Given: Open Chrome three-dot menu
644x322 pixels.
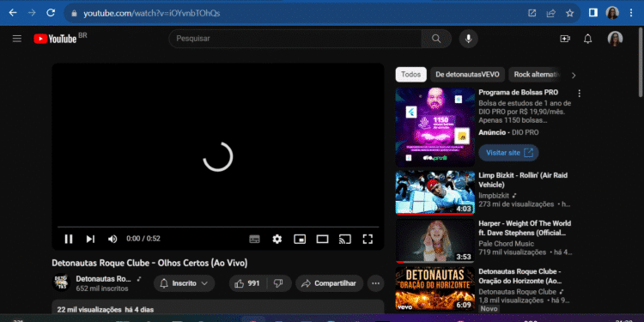Looking at the screenshot, I should point(631,13).
